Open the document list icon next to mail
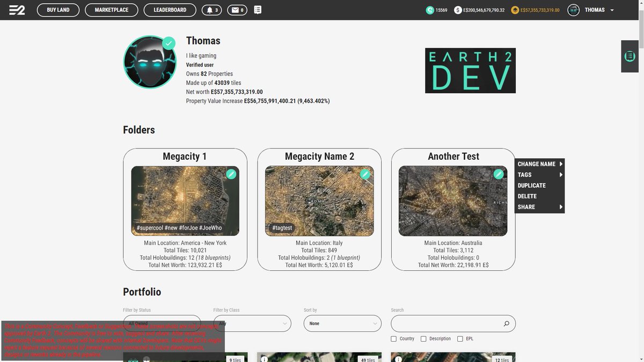 pyautogui.click(x=258, y=10)
